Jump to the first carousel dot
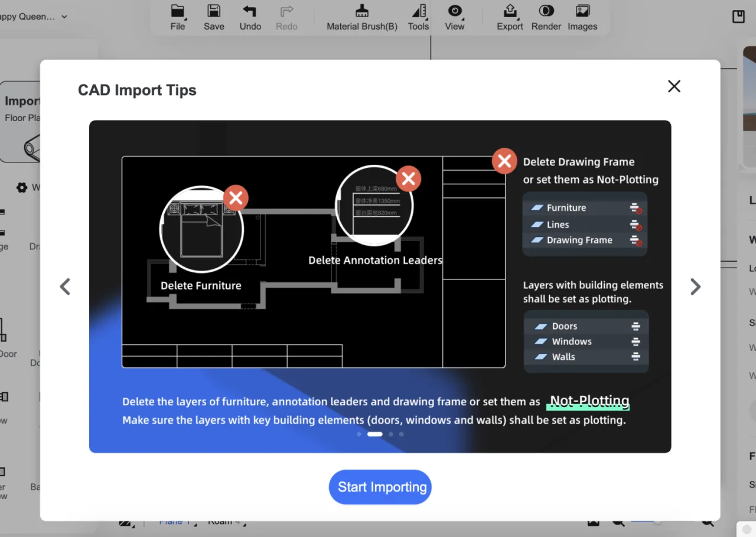This screenshot has height=537, width=756. coord(359,434)
